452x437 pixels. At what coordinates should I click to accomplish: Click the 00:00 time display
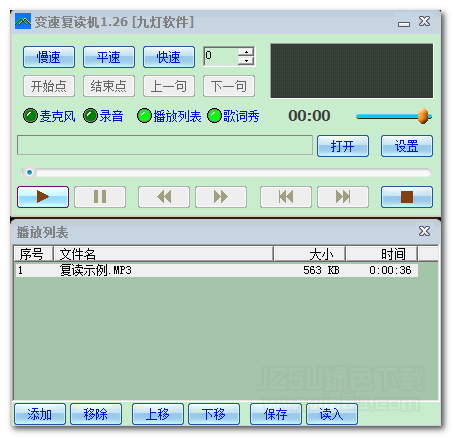[309, 116]
